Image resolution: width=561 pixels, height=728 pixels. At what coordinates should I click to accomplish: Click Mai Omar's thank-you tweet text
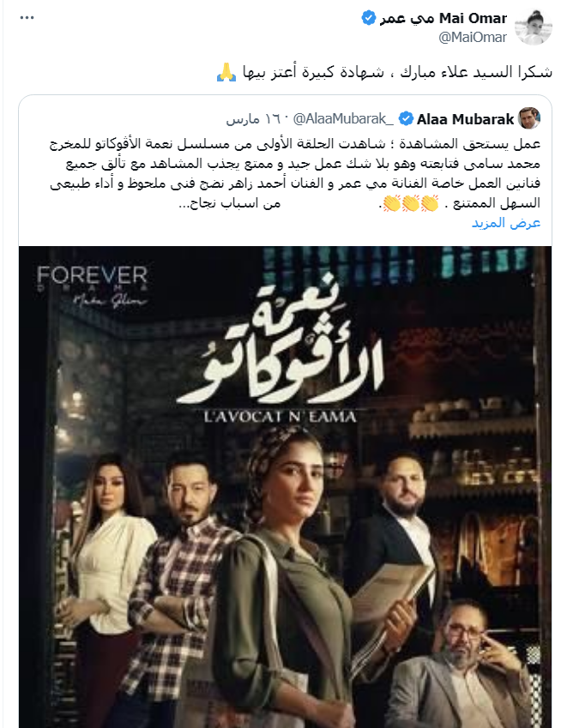point(397,72)
